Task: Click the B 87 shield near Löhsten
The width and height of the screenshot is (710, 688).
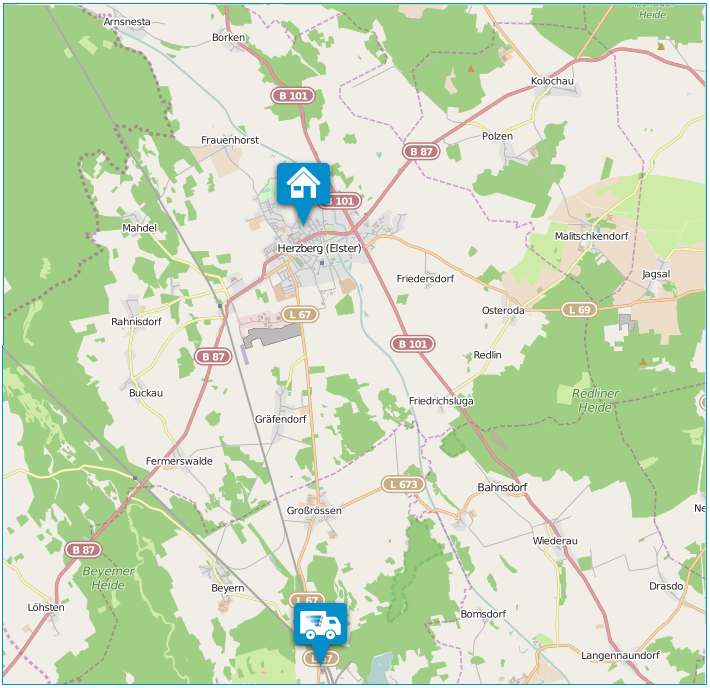Action: pos(83,550)
